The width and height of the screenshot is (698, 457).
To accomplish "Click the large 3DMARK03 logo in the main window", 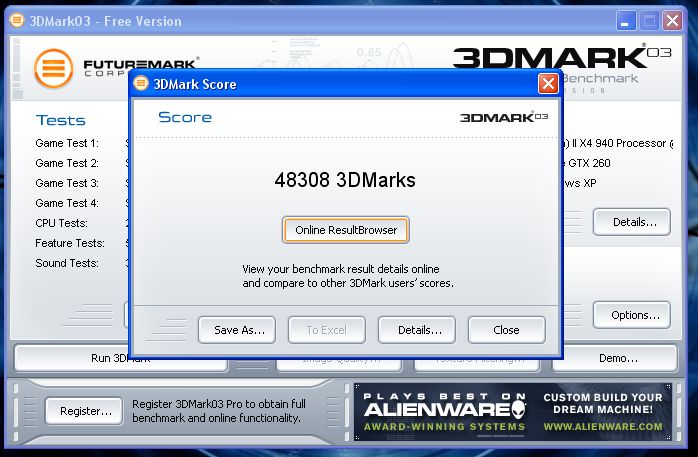I will (x=562, y=57).
